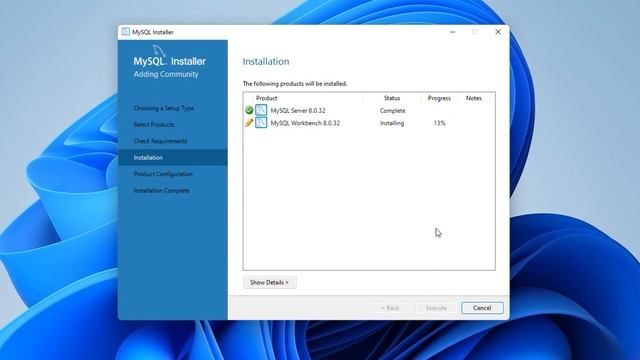Click the Complete status of MySQL Server

(392, 111)
